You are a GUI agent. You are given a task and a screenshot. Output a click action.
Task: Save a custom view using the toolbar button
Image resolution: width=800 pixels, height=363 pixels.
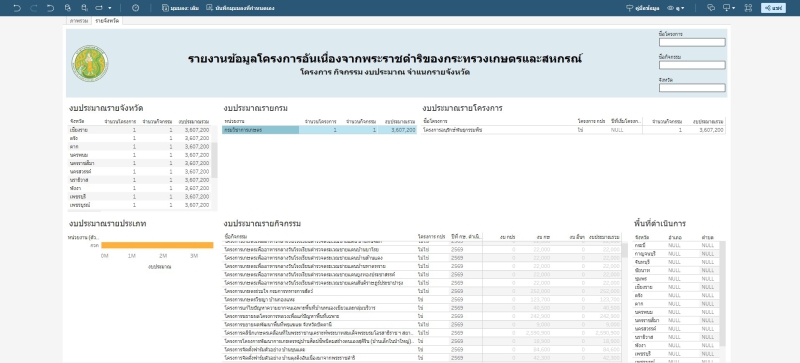coord(240,8)
